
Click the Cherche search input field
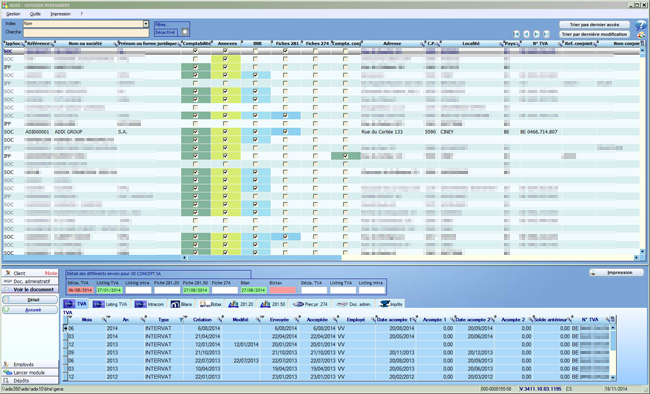[86, 32]
